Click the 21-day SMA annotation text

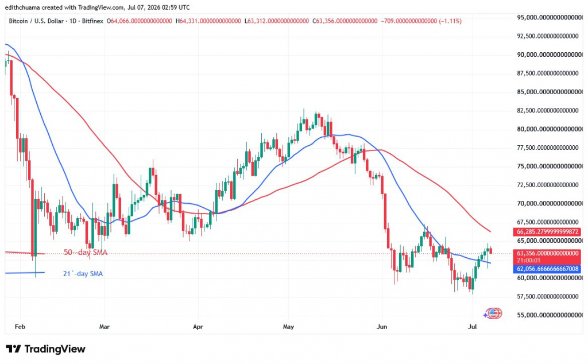coord(83,274)
